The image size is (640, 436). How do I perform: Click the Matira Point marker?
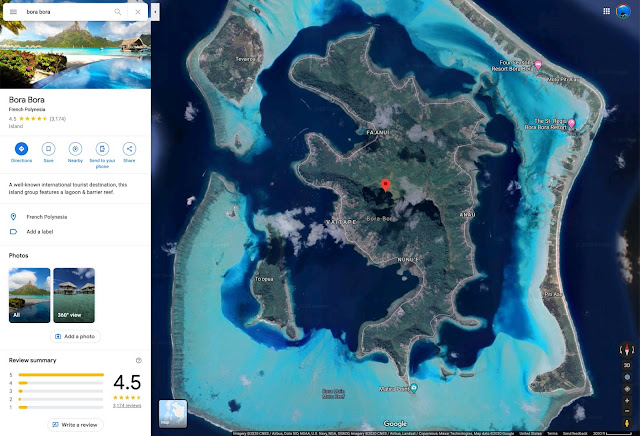pyautogui.click(x=413, y=388)
